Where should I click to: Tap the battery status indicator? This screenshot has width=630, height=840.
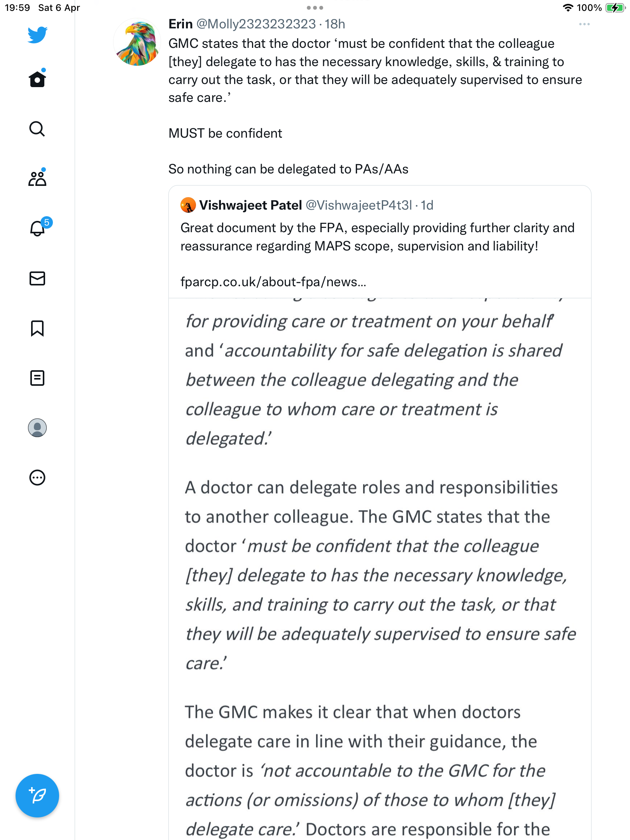[615, 8]
